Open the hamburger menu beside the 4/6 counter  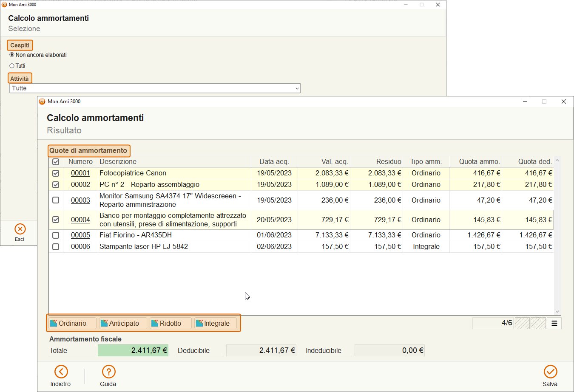coord(554,323)
